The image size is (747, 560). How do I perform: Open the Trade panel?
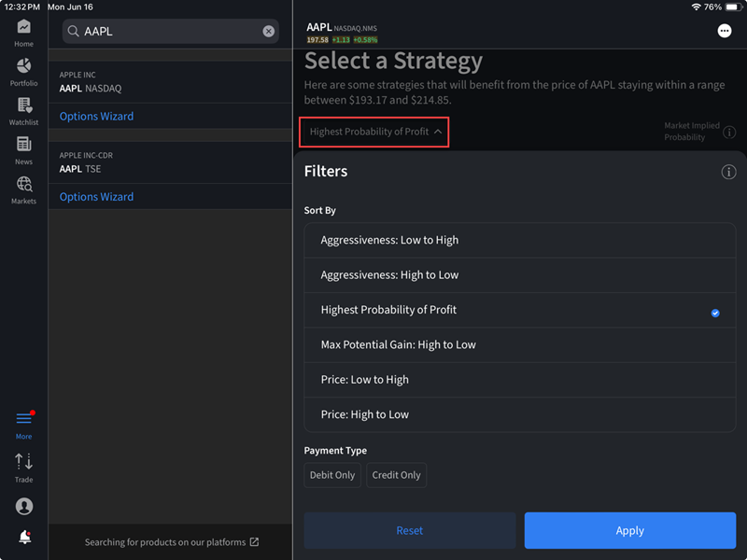[x=23, y=465]
